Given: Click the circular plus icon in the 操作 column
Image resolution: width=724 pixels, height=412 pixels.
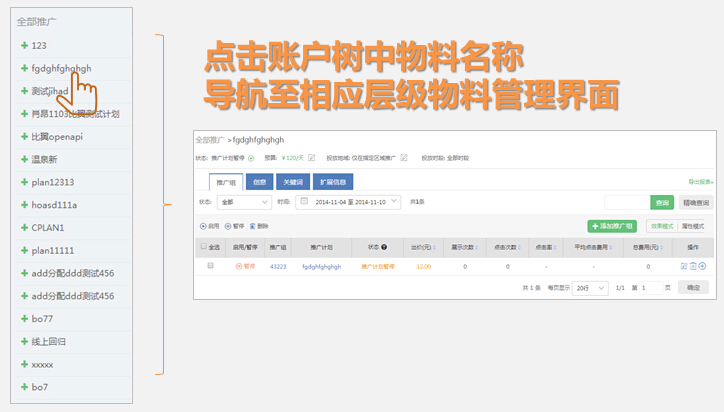Looking at the screenshot, I should (x=702, y=266).
